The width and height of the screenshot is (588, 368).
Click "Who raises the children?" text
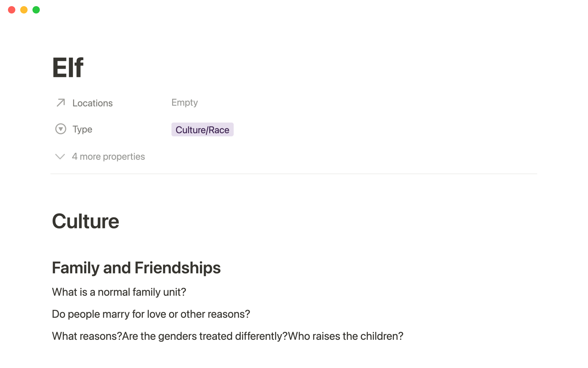345,336
